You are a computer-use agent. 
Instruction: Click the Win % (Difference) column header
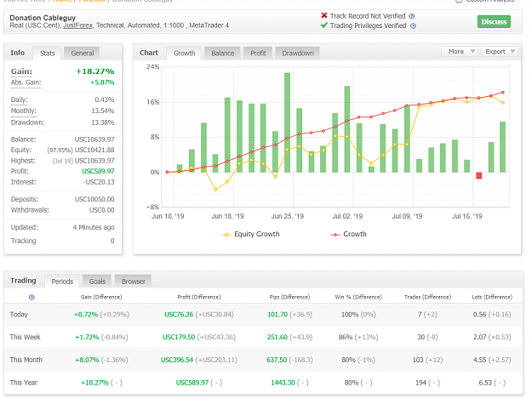(x=358, y=297)
